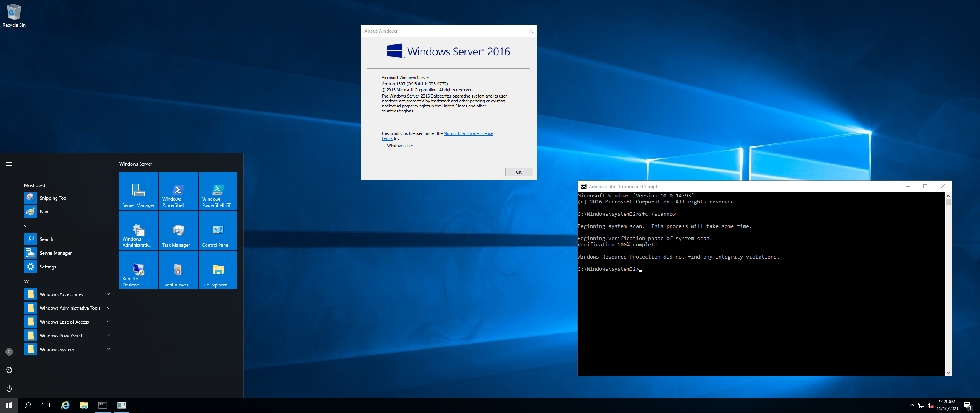Click the Show desktop button at the taskbar edge

[x=978, y=405]
